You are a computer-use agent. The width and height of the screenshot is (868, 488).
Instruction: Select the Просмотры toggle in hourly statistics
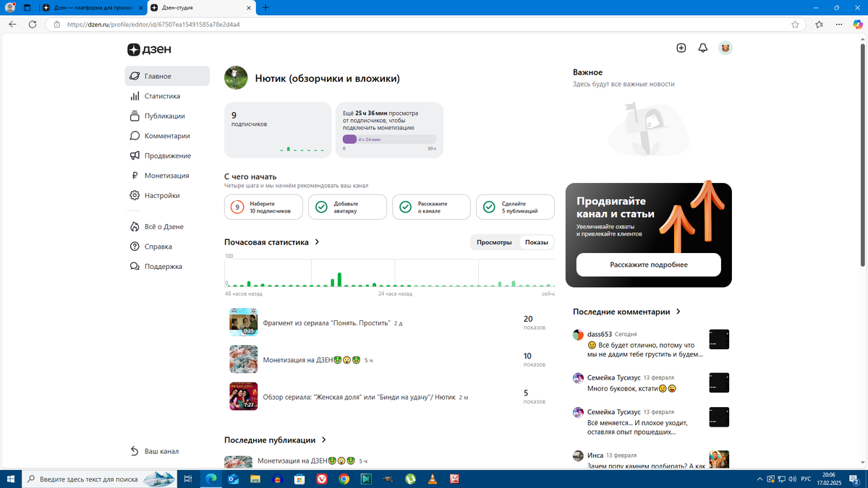(494, 242)
